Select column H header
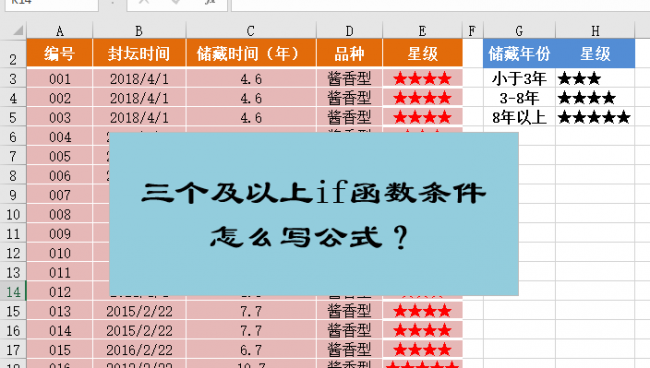The height and width of the screenshot is (368, 650). click(595, 31)
